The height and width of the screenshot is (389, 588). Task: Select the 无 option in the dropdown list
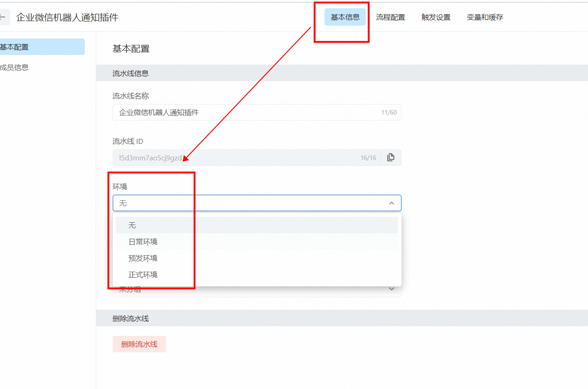tap(257, 225)
